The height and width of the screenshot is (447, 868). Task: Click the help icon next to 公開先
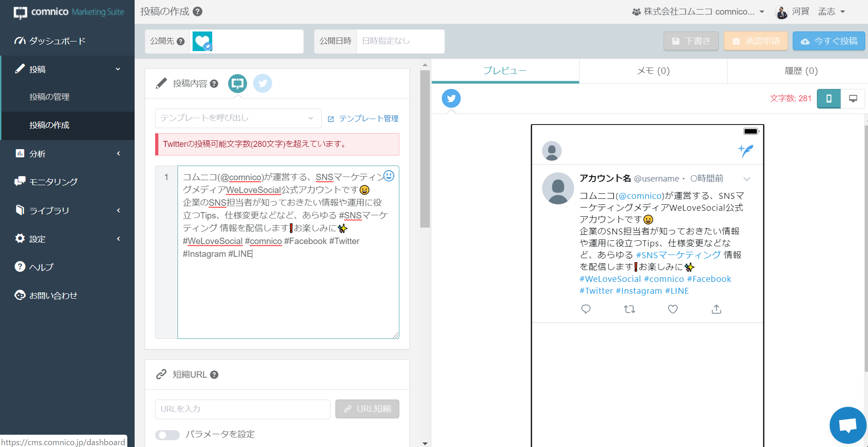pos(181,42)
